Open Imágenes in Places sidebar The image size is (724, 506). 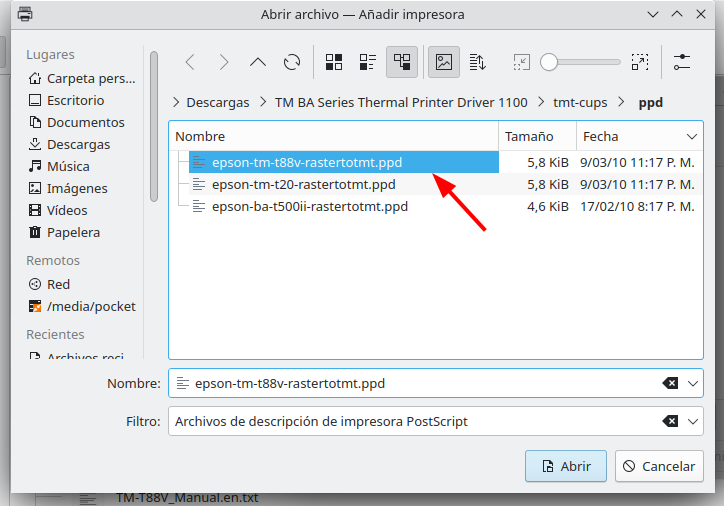coord(68,188)
